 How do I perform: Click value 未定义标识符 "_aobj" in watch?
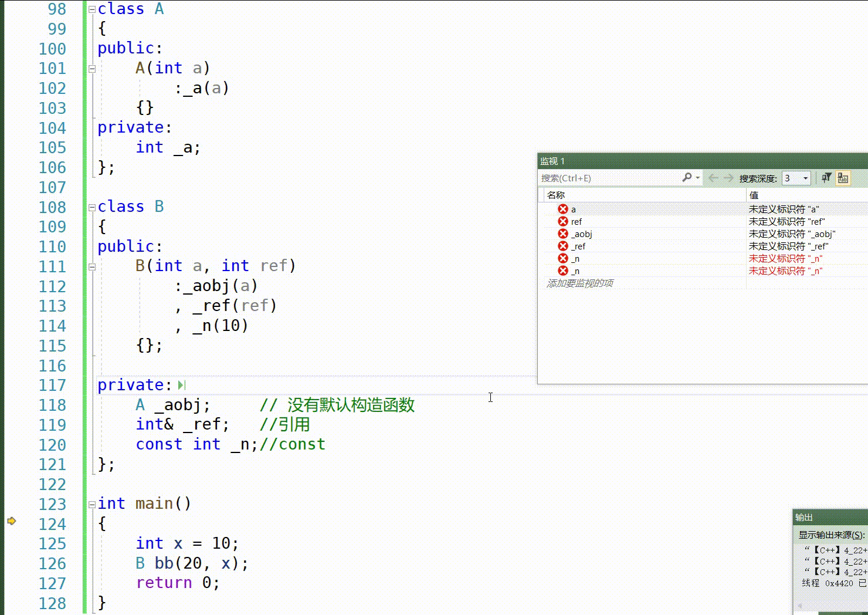coord(792,234)
